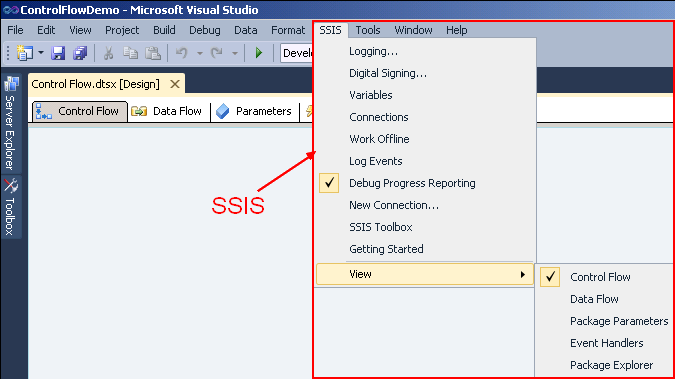
Task: Click the Paste clipboard icon
Action: click(153, 53)
